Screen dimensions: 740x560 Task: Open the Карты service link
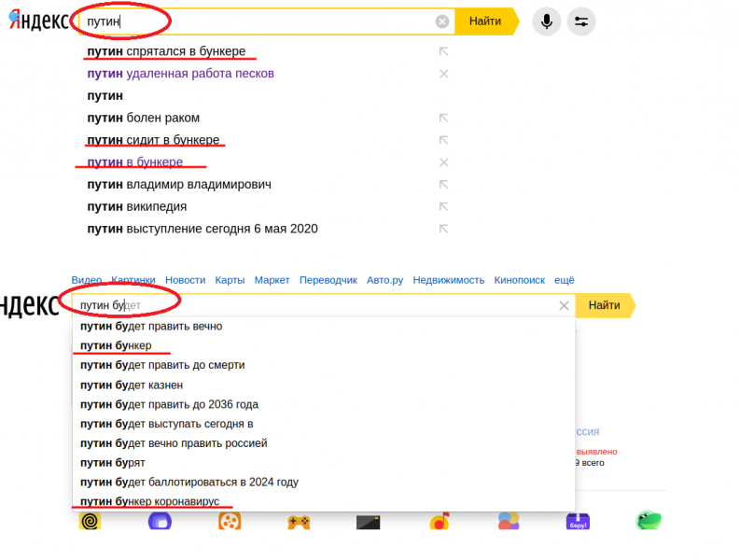[x=230, y=280]
